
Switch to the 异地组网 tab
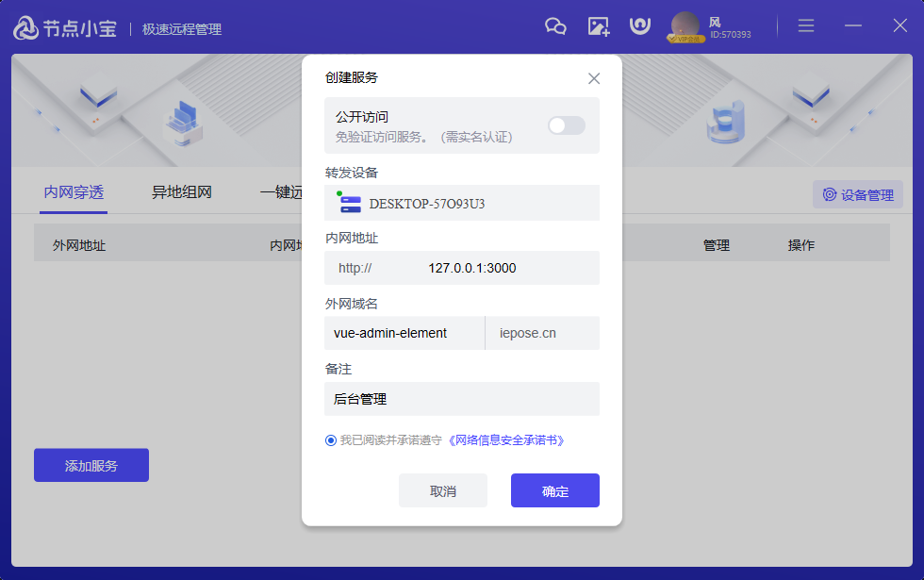point(182,190)
